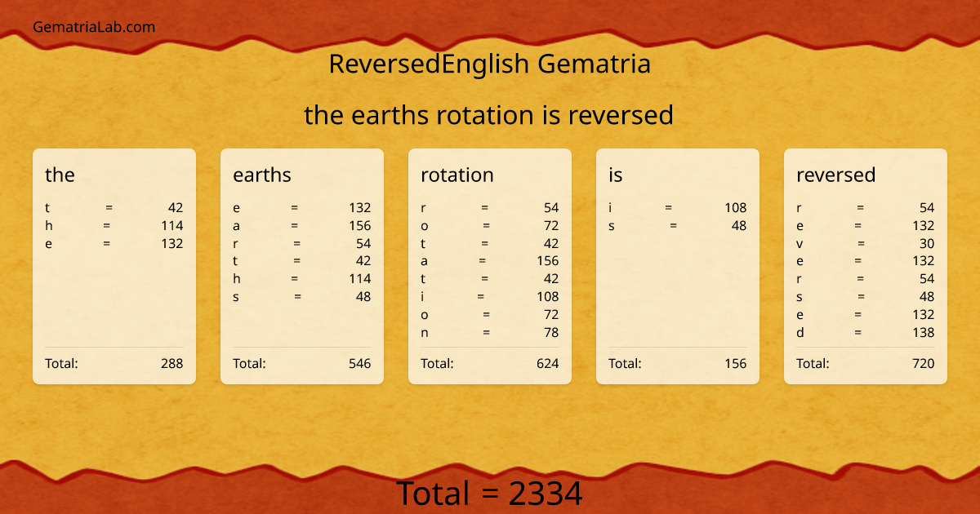Screen dimensions: 980x514
Task: Click value 108 in the 'rotation' card
Action: click(x=548, y=297)
